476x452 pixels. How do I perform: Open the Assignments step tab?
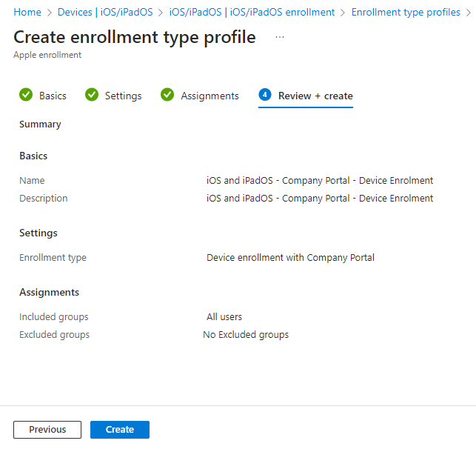209,96
